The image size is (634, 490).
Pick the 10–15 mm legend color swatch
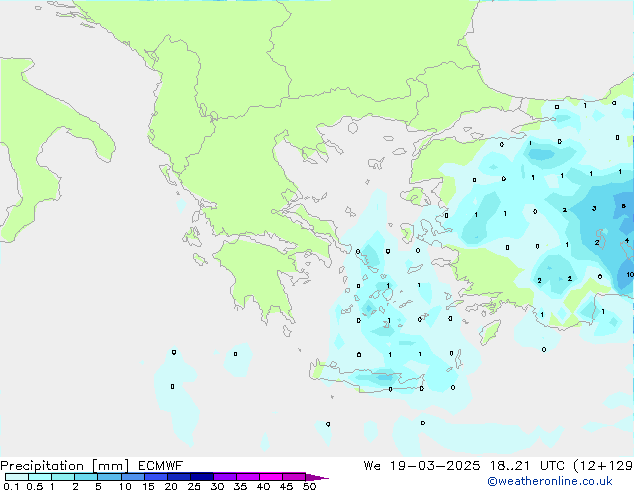pos(133,477)
